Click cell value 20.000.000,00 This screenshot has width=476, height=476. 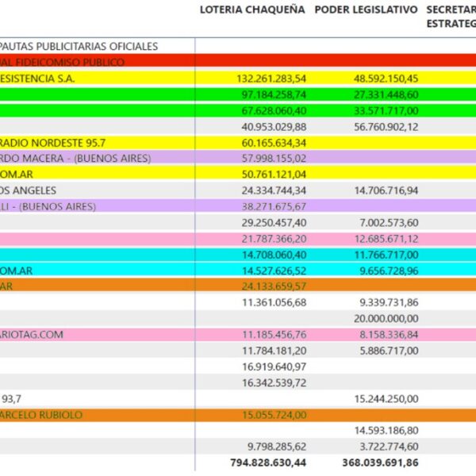[386, 318]
